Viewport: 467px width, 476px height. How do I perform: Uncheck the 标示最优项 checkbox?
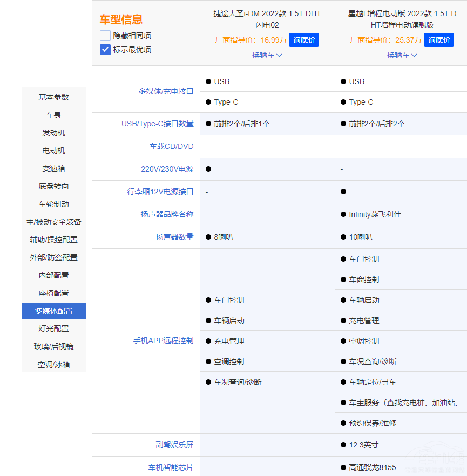105,50
